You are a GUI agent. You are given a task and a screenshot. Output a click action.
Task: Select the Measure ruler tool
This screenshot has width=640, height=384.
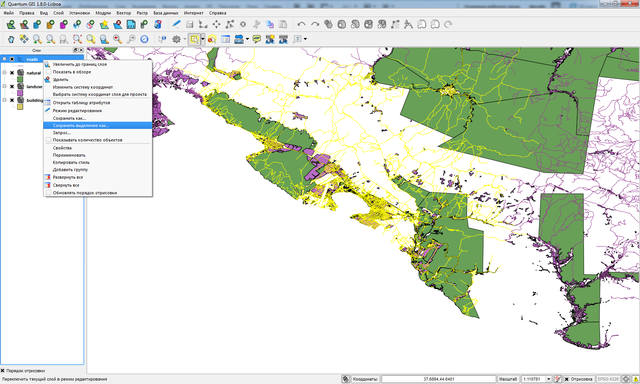point(239,39)
